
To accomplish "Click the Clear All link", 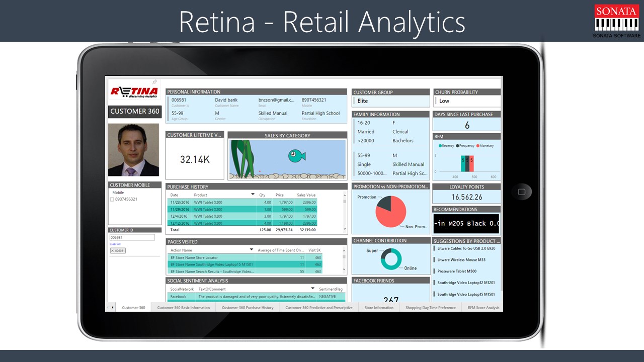I will pos(115,244).
